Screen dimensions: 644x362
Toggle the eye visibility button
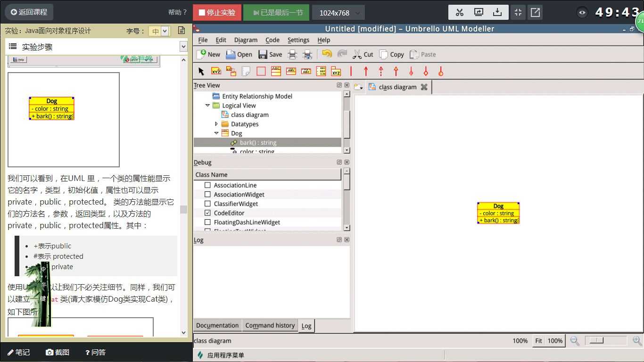coord(582,13)
